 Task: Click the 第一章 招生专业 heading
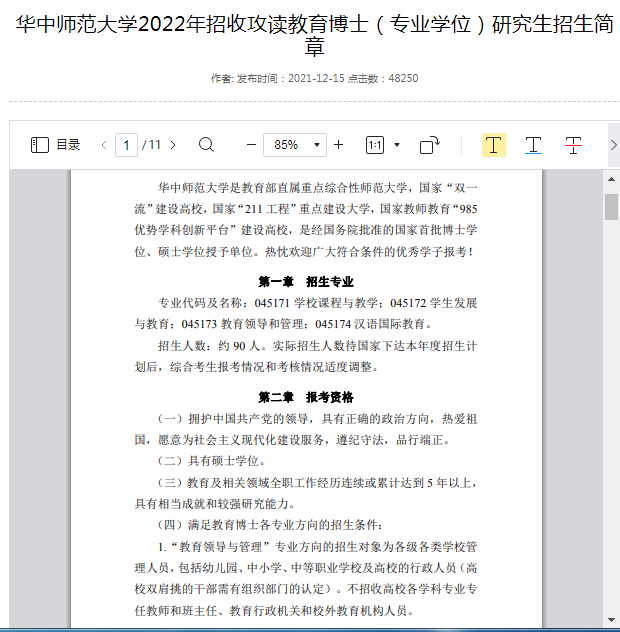(x=306, y=281)
